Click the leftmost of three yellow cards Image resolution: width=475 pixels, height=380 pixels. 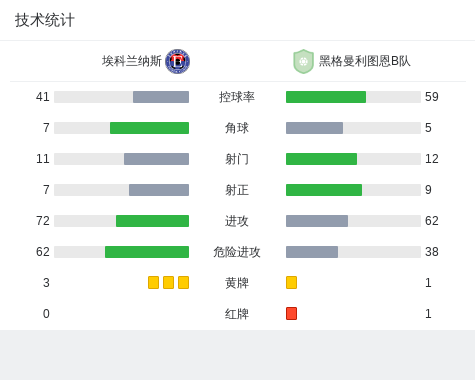coord(153,282)
